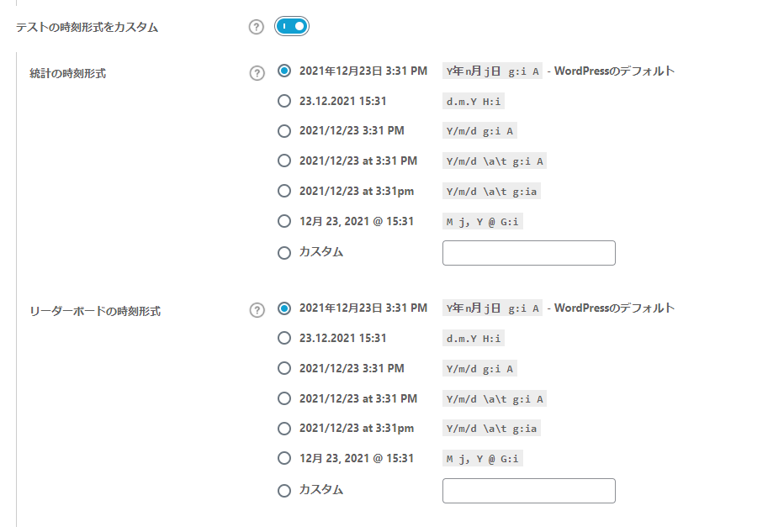
Task: Choose d.m.Y H:i format for 統計の時刻形式
Action: pos(284,102)
